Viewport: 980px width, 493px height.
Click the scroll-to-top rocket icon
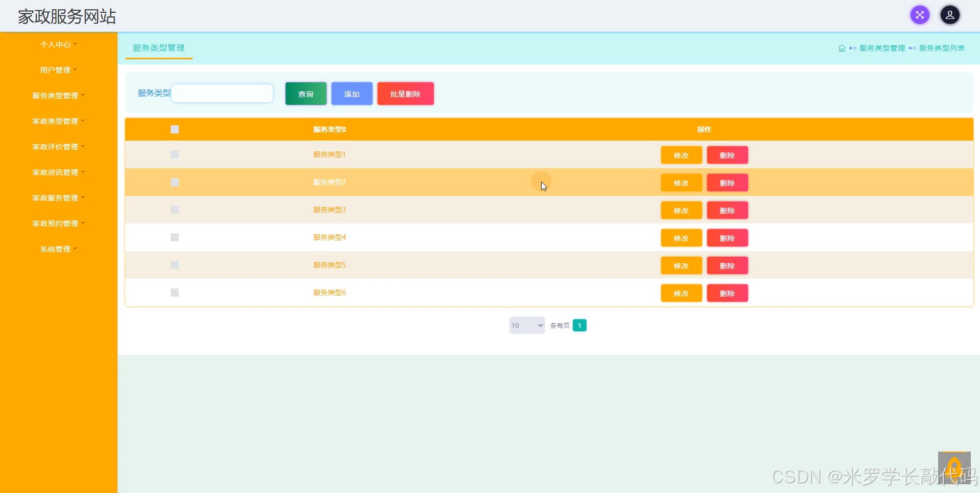click(x=954, y=467)
